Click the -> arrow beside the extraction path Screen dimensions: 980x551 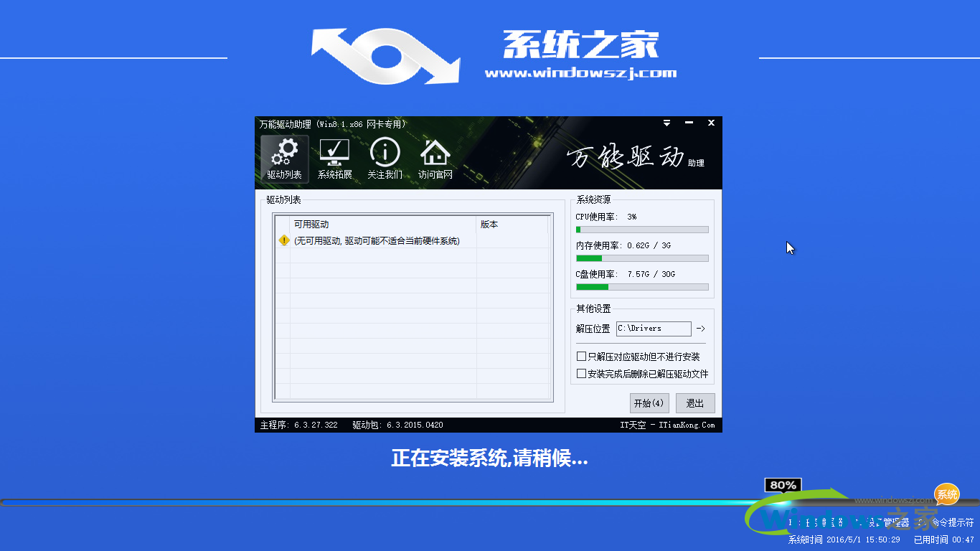point(702,329)
